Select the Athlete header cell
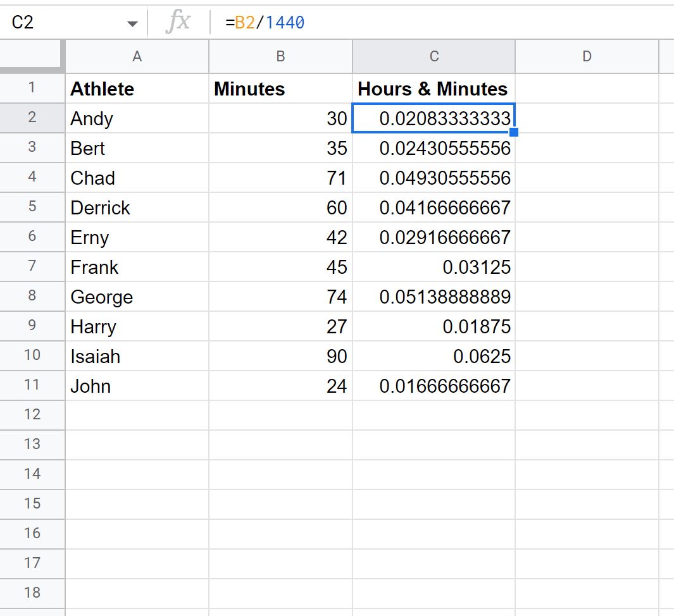Viewport: 674px width, 616px height. click(137, 89)
